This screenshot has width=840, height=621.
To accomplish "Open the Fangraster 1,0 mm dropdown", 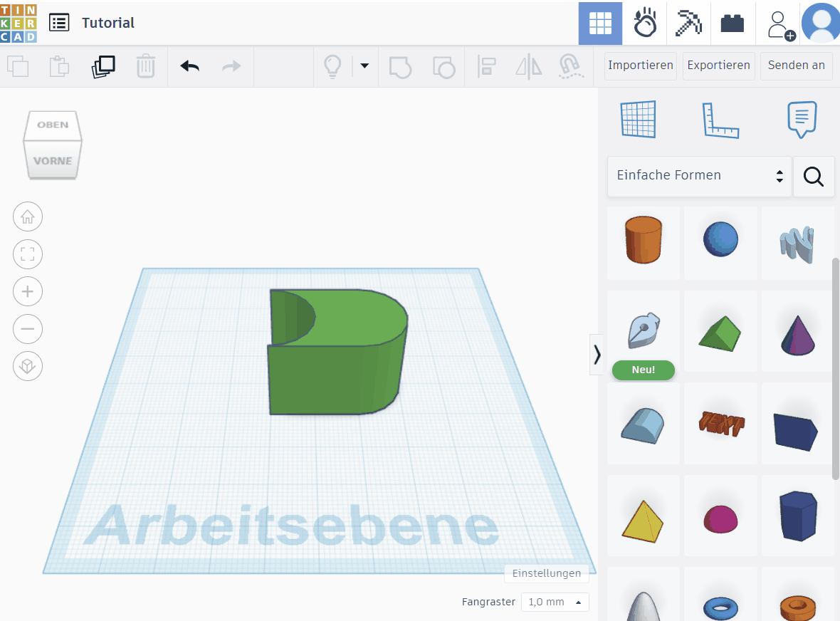I will coord(555,602).
